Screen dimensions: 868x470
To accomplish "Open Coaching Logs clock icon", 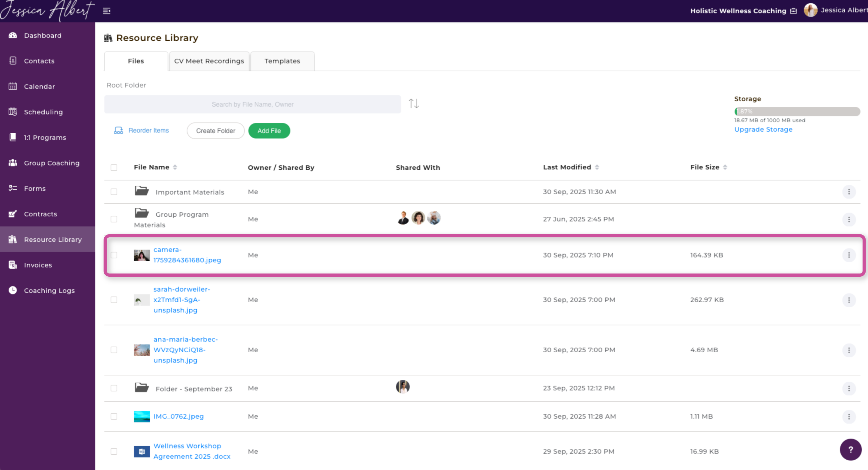I will (13, 290).
